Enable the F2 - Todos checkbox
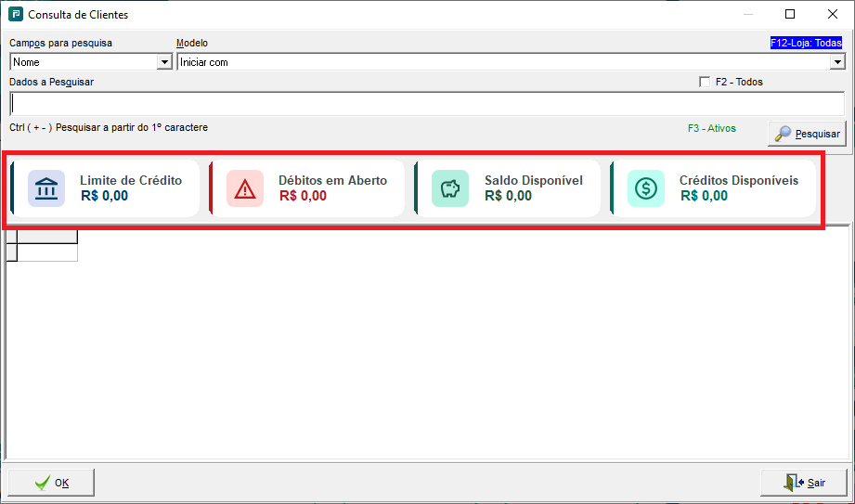The width and height of the screenshot is (855, 504). coord(705,82)
